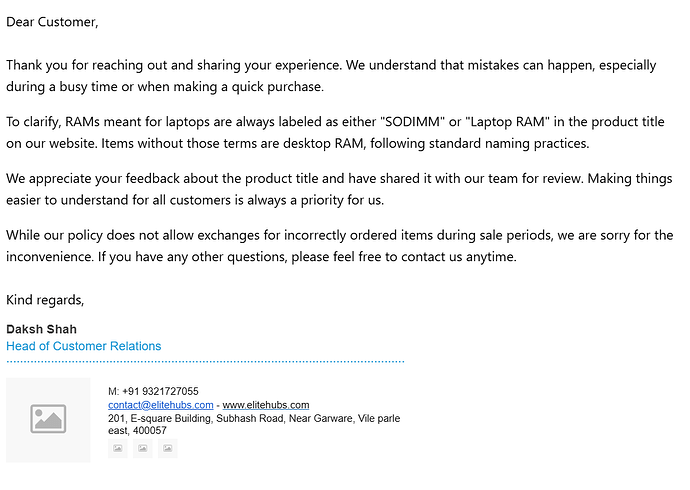Click the sentence starting 'To clarify, RAMs'
The width and height of the screenshot is (690, 490).
(x=335, y=132)
